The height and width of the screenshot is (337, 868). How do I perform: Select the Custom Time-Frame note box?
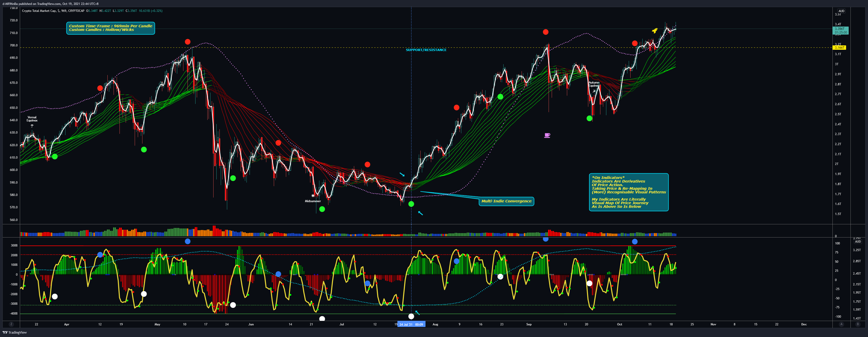click(x=110, y=28)
